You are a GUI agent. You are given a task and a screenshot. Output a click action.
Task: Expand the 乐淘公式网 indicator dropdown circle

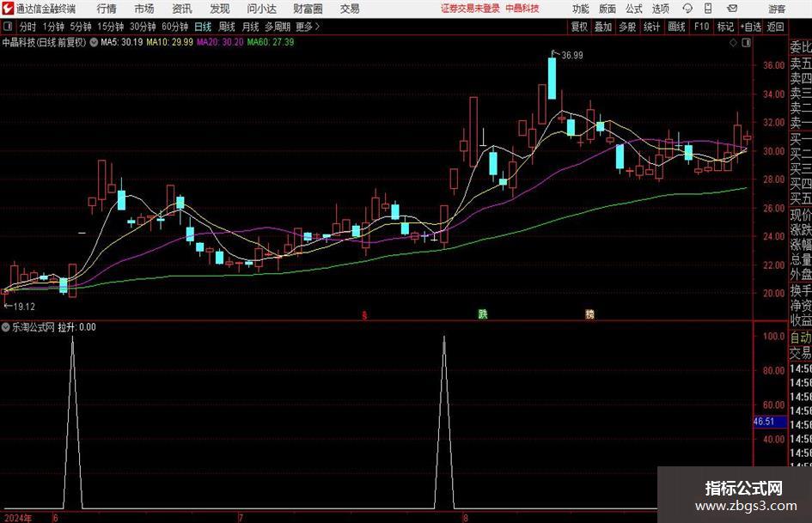pos(6,327)
